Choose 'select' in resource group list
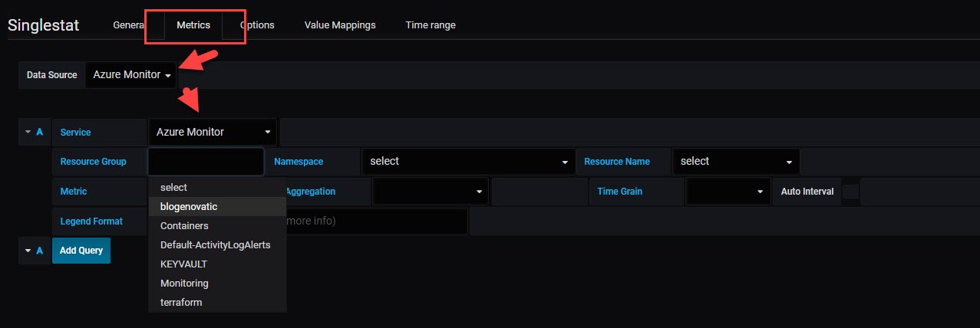 (217, 187)
